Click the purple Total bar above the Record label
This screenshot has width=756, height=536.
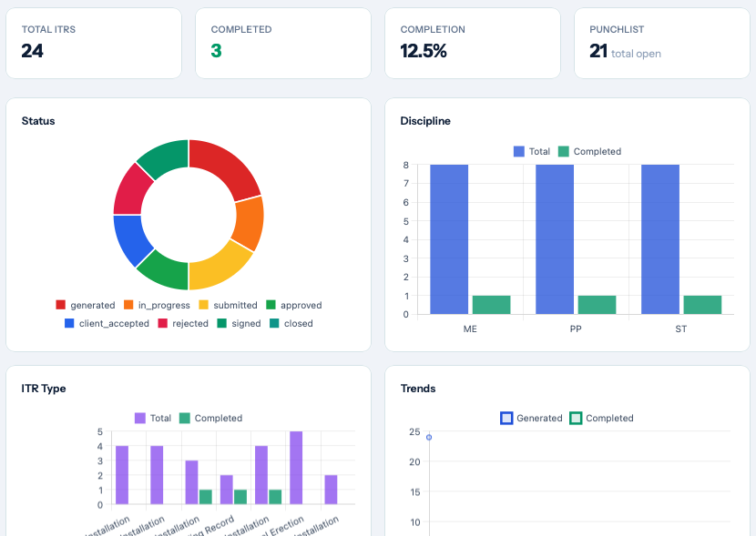227,490
